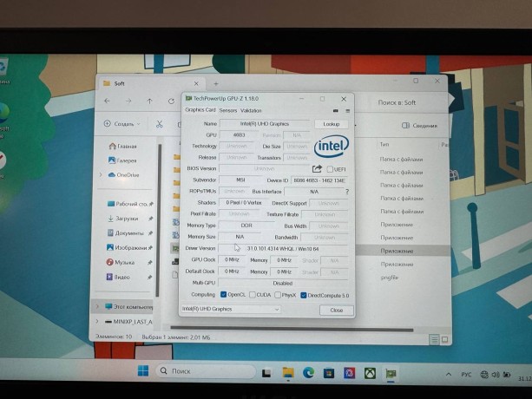Screen dimensions: 532x399
Task: Open Видео pinned folder
Action: 129,277
